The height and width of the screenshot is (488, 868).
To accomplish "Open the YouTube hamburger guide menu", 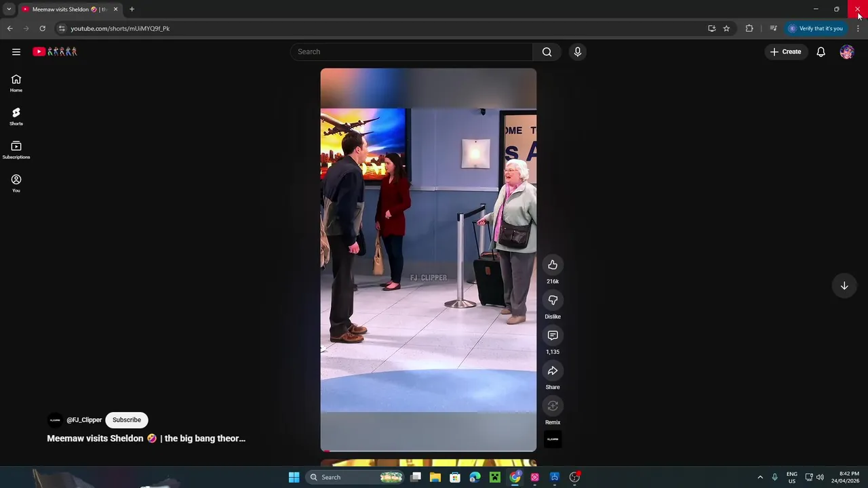I will (x=16, y=52).
